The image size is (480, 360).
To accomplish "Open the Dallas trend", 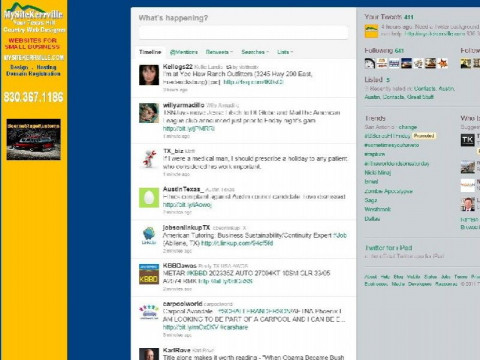I will coord(372,219).
